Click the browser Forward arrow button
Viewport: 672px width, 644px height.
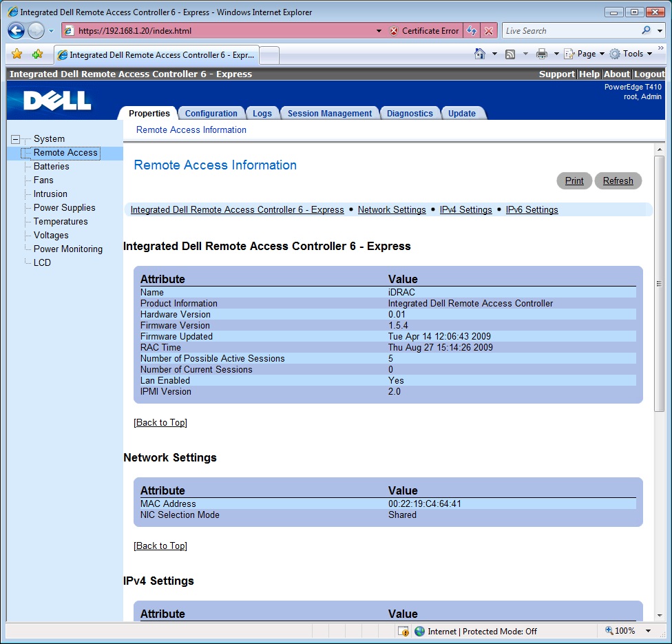point(36,31)
